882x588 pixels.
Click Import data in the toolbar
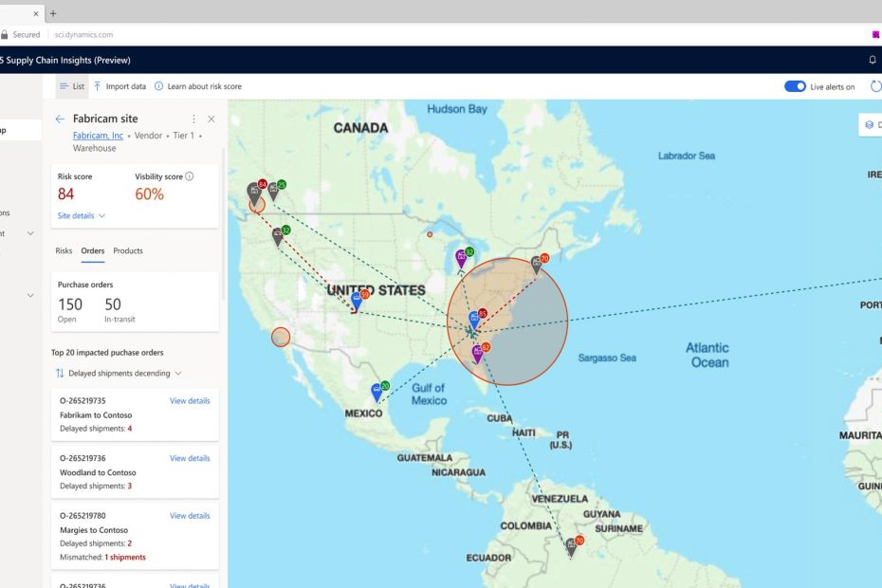click(x=119, y=86)
